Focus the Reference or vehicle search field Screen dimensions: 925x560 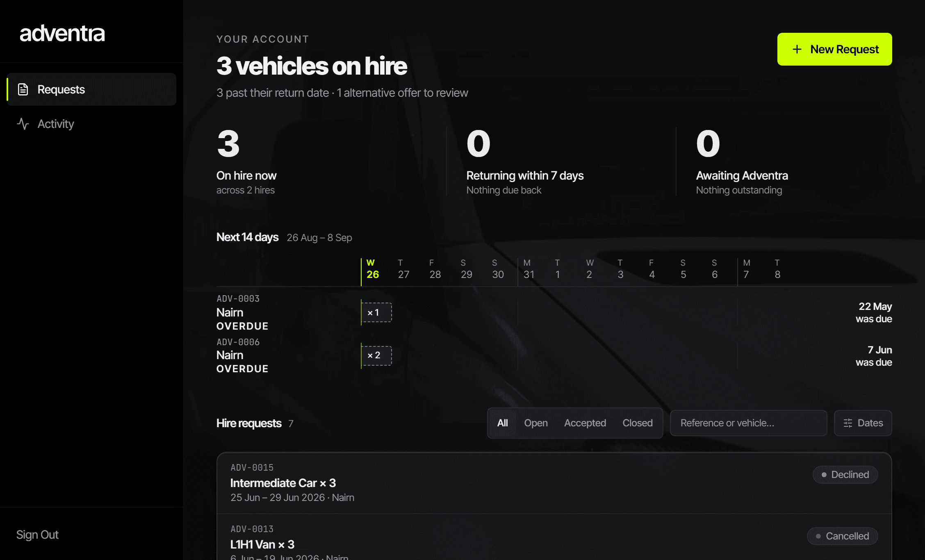click(748, 423)
